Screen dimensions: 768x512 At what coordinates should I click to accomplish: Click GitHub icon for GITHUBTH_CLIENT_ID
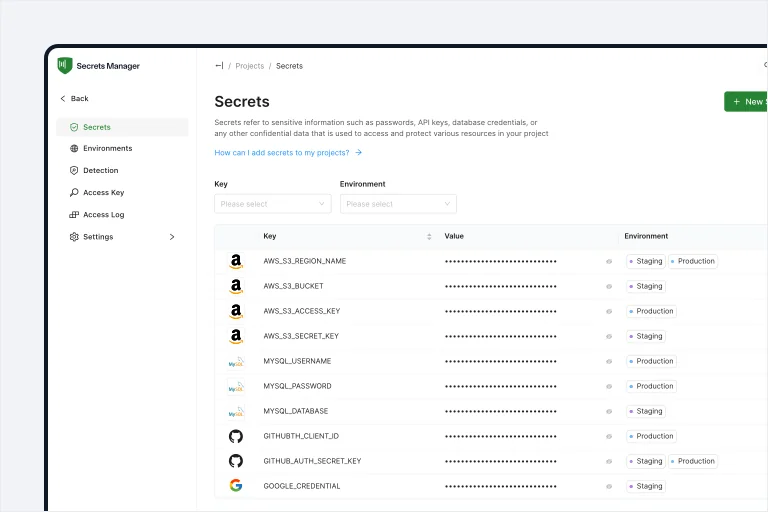coord(236,436)
